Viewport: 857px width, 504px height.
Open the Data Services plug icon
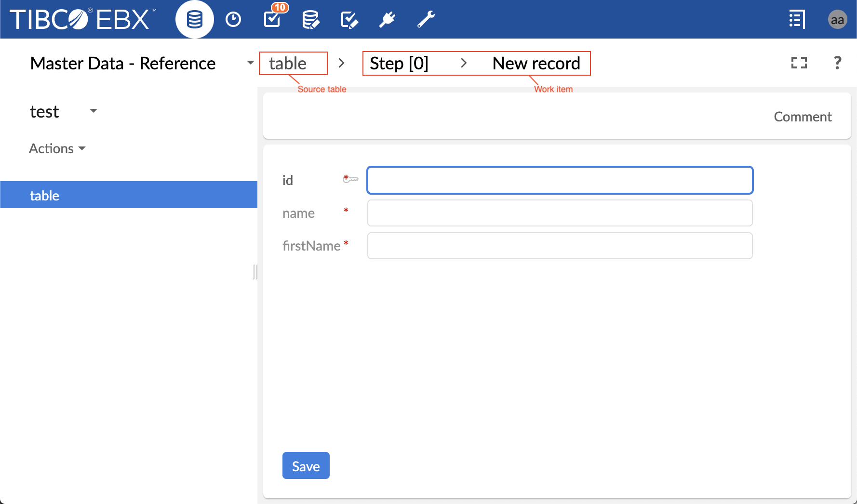point(387,20)
